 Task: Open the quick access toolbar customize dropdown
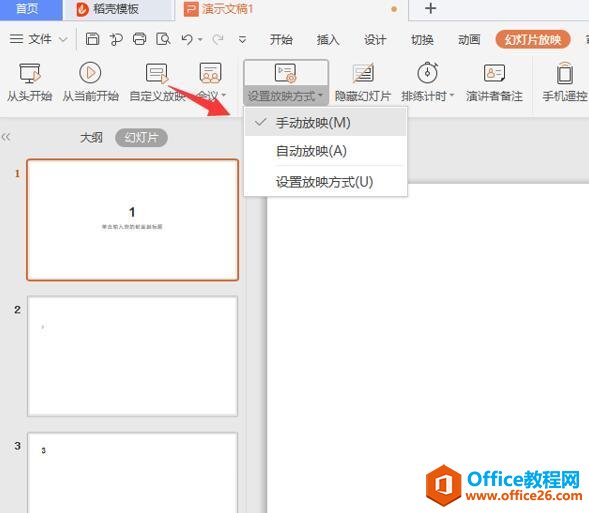tap(242, 39)
